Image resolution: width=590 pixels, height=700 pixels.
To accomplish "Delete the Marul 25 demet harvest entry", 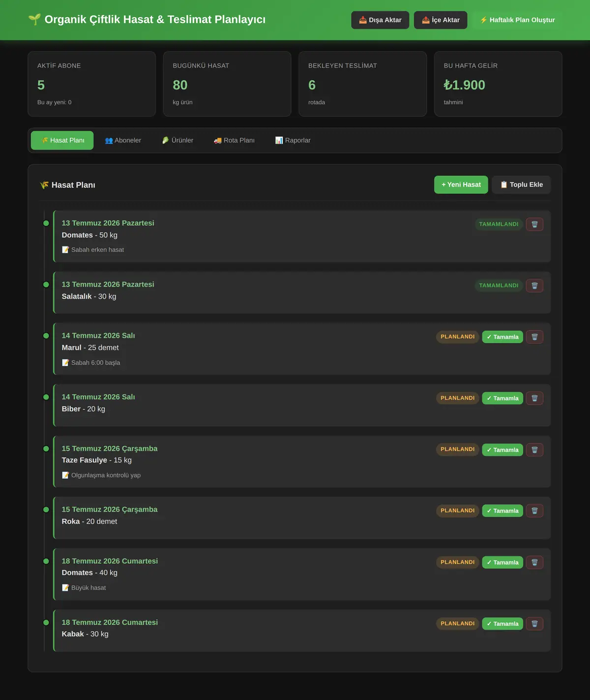I will pyautogui.click(x=534, y=337).
